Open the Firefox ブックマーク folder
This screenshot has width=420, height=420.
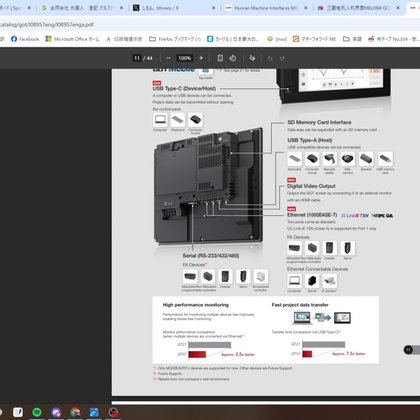[175, 39]
